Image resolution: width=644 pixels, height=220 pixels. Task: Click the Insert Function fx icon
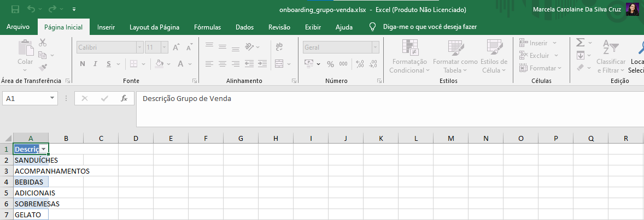pyautogui.click(x=124, y=99)
